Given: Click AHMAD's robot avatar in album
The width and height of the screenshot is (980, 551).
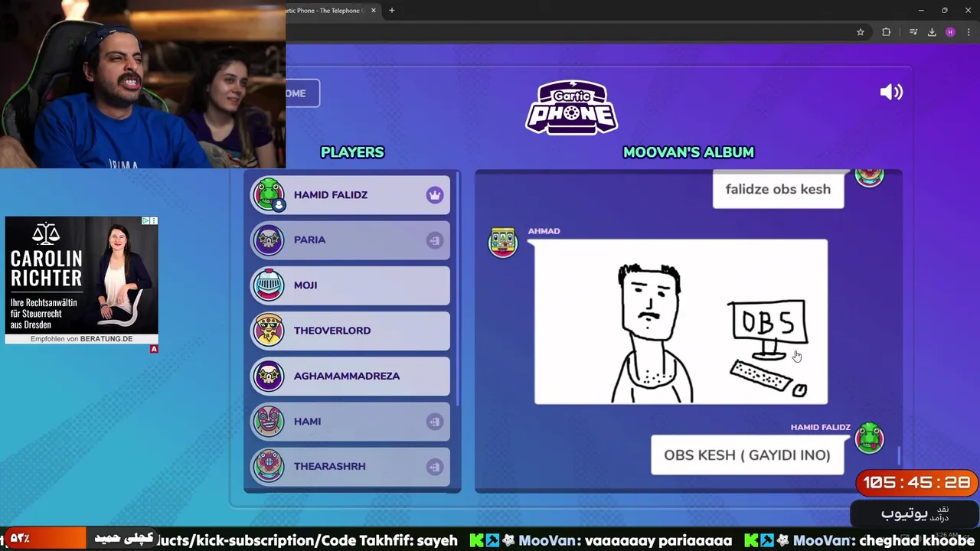Looking at the screenshot, I should pyautogui.click(x=503, y=242).
